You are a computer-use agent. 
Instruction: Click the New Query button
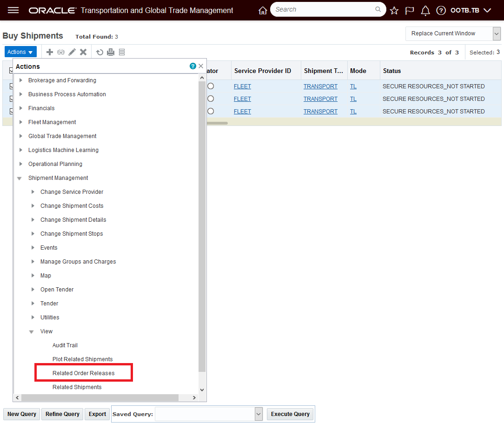point(22,414)
